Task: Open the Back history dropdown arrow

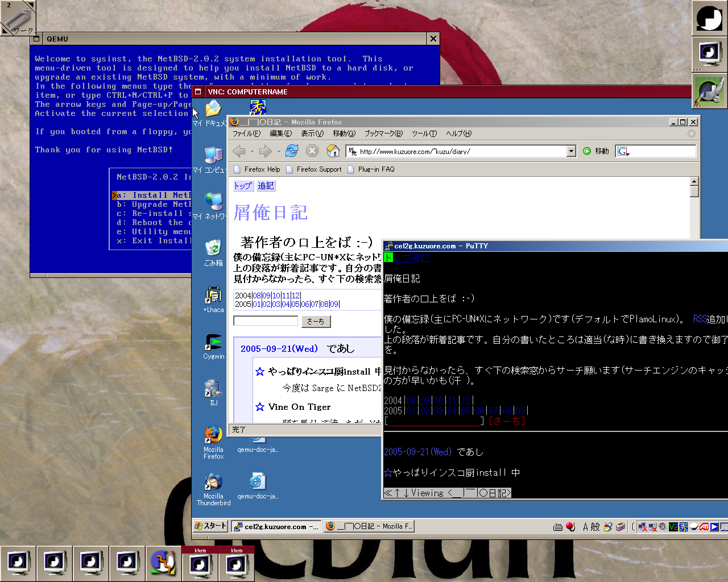Action: [x=252, y=151]
